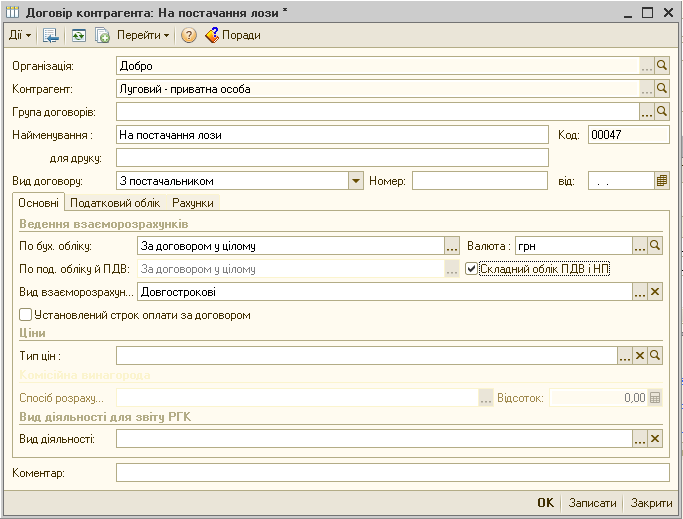Screen dimensions: 683x519
Task: Click magnifier icon beside Валюта field
Action: [656, 245]
